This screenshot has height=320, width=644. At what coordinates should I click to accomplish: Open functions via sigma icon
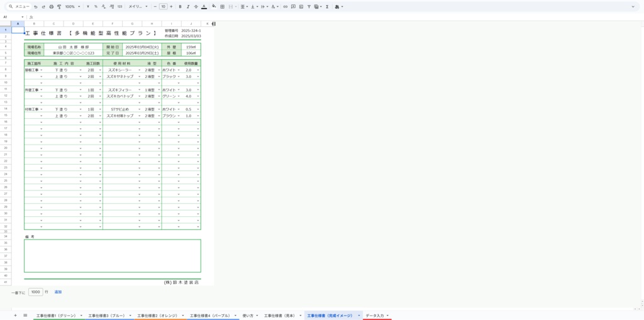[x=327, y=6]
